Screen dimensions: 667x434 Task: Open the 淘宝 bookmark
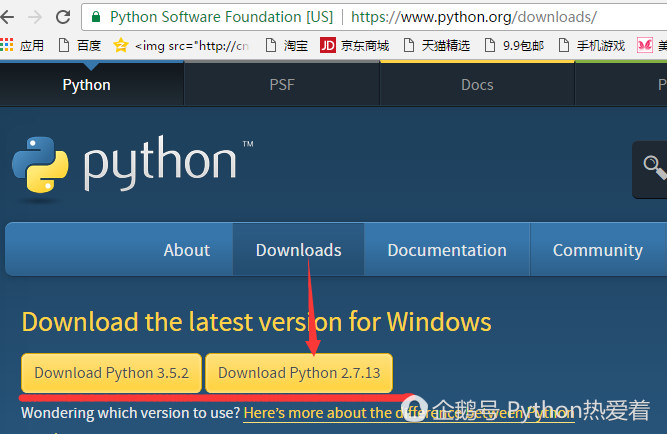(x=286, y=45)
